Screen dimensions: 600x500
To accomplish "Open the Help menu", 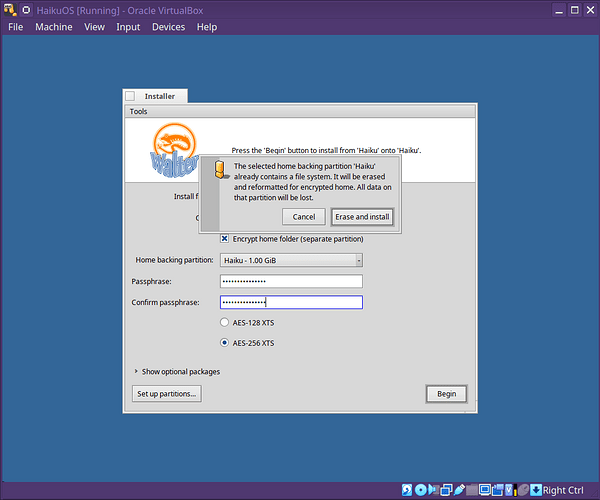I will tap(207, 27).
